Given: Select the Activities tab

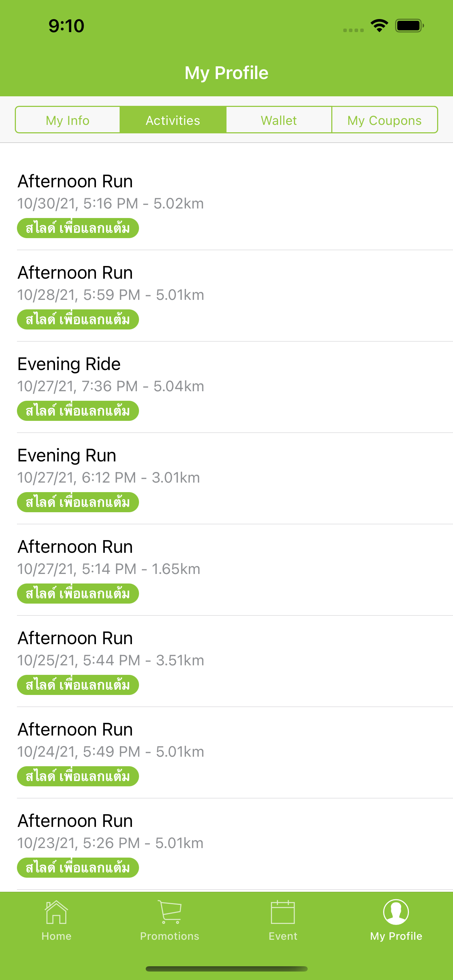Looking at the screenshot, I should 173,120.
